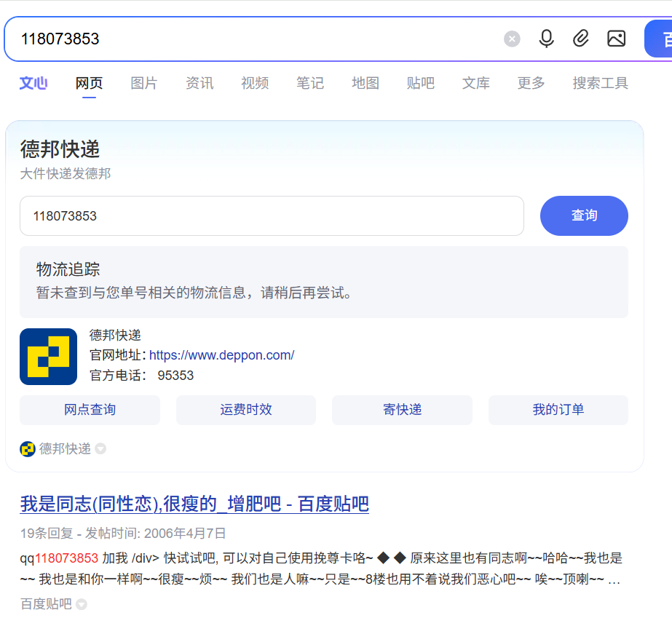Switch to the 文库 tab
672x626 pixels.
coord(475,83)
